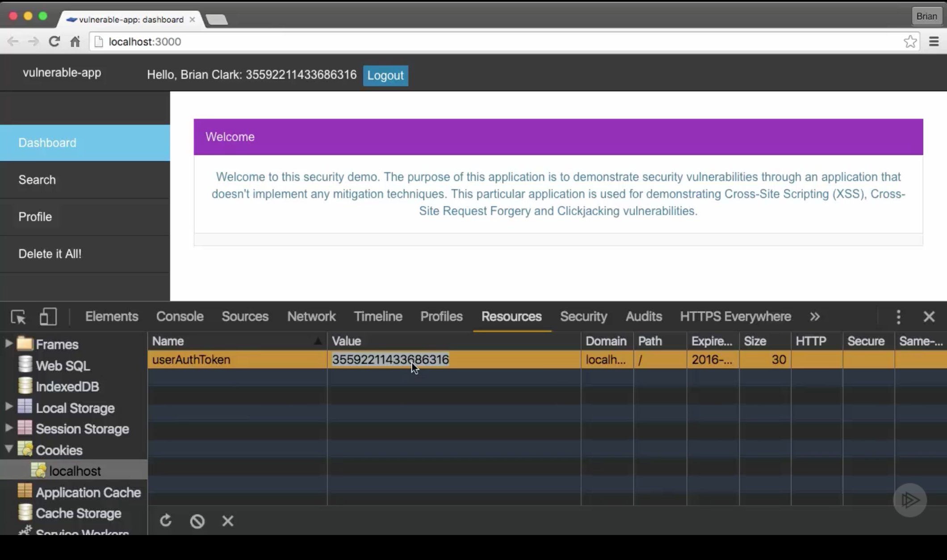
Task: Sort by the HTTP column header
Action: point(817,341)
